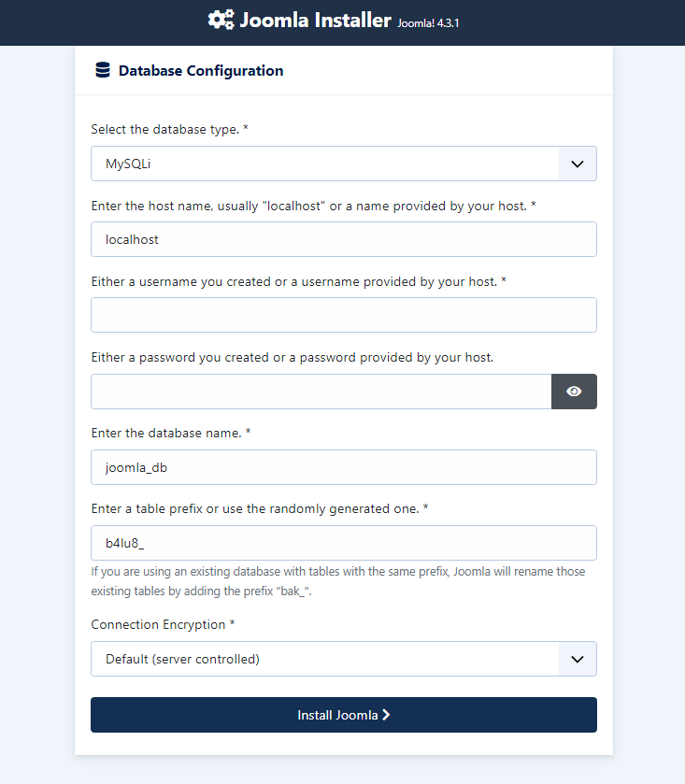Viewport: 685px width, 784px height.
Task: Click the Database Configuration heading
Action: click(x=201, y=70)
